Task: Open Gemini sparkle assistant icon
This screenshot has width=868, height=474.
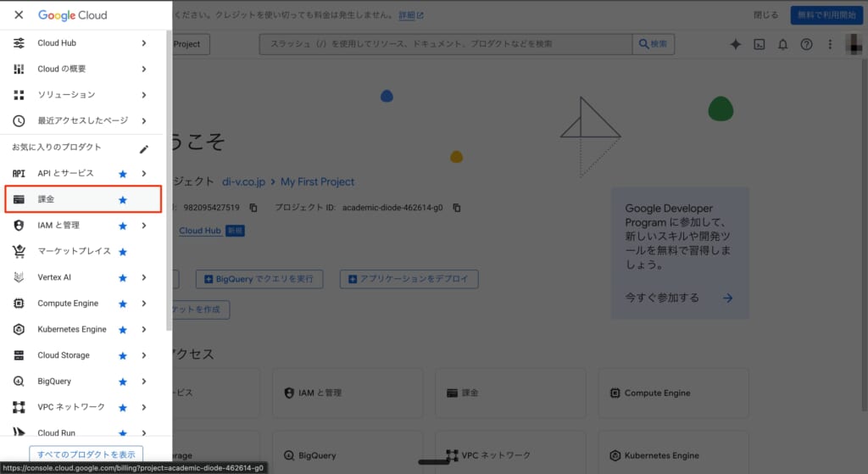Action: click(735, 44)
